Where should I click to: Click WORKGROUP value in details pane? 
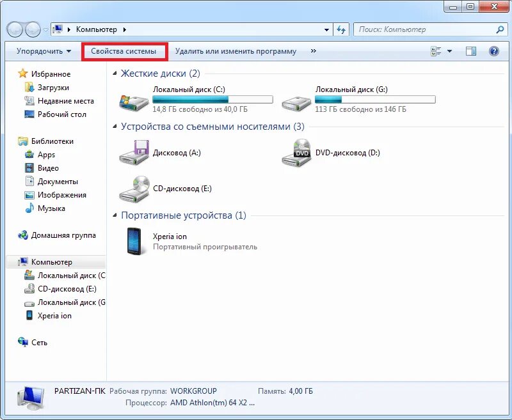pyautogui.click(x=194, y=391)
